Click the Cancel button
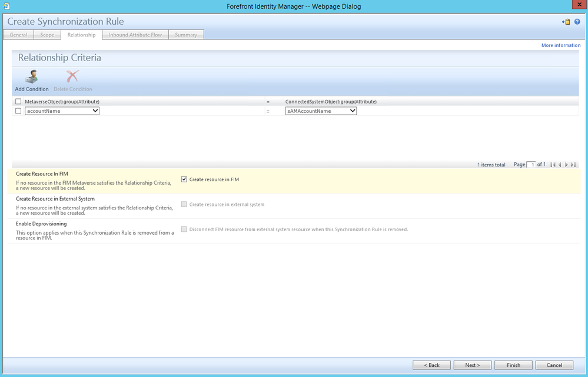 (554, 365)
